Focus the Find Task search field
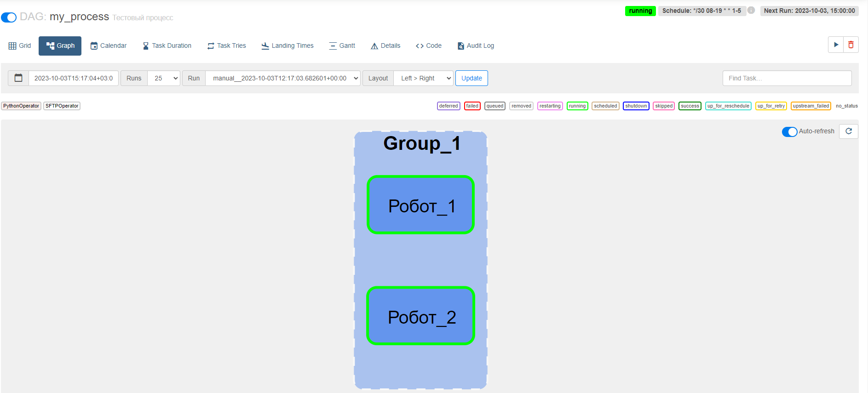 click(x=787, y=78)
